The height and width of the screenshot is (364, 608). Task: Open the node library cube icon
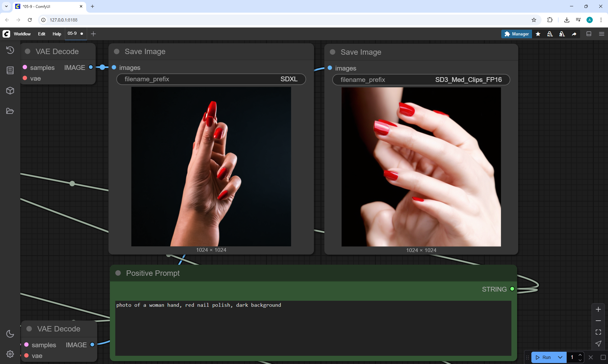pyautogui.click(x=10, y=91)
